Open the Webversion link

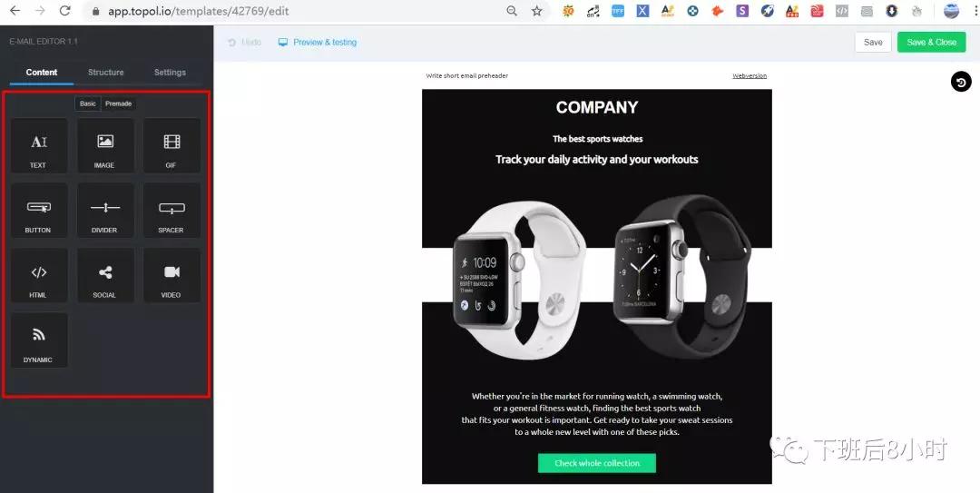coord(750,75)
